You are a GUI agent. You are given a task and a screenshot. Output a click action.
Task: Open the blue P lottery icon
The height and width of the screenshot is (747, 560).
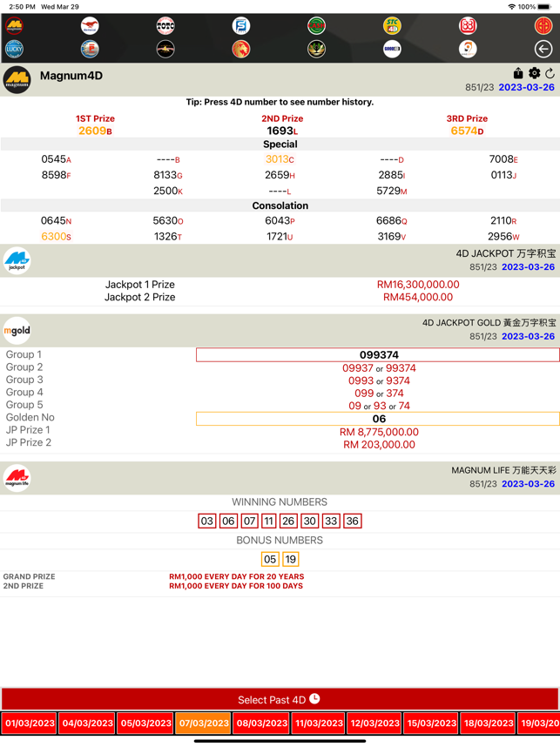tap(90, 49)
